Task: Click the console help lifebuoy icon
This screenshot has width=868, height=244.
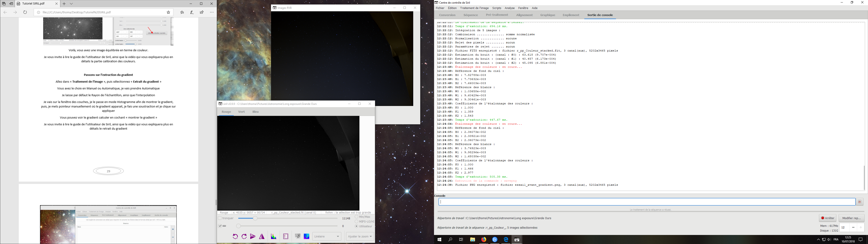Action: pyautogui.click(x=860, y=202)
